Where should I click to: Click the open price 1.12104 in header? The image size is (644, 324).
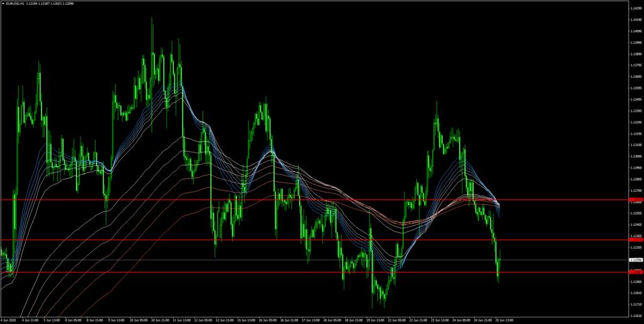[x=30, y=3]
